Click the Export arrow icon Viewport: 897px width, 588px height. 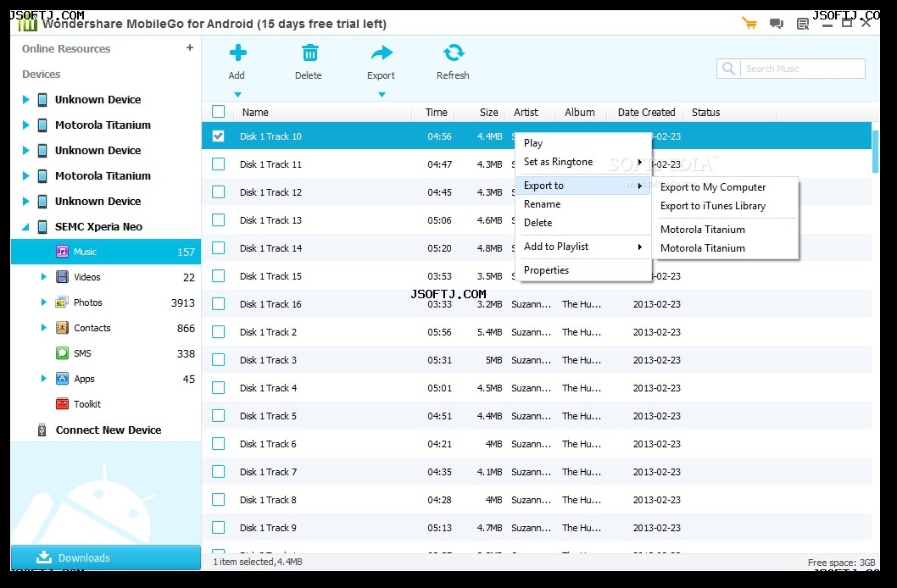tap(382, 53)
